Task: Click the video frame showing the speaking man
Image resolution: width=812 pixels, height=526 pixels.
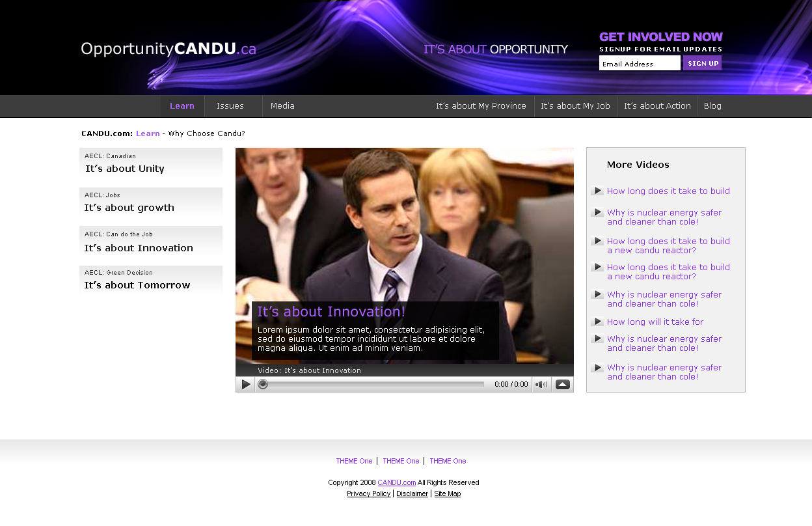Action: (405, 255)
